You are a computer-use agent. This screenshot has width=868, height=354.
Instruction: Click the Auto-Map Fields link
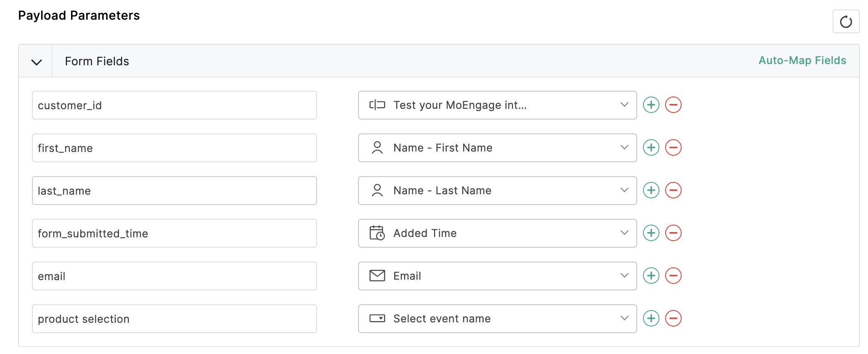(802, 61)
